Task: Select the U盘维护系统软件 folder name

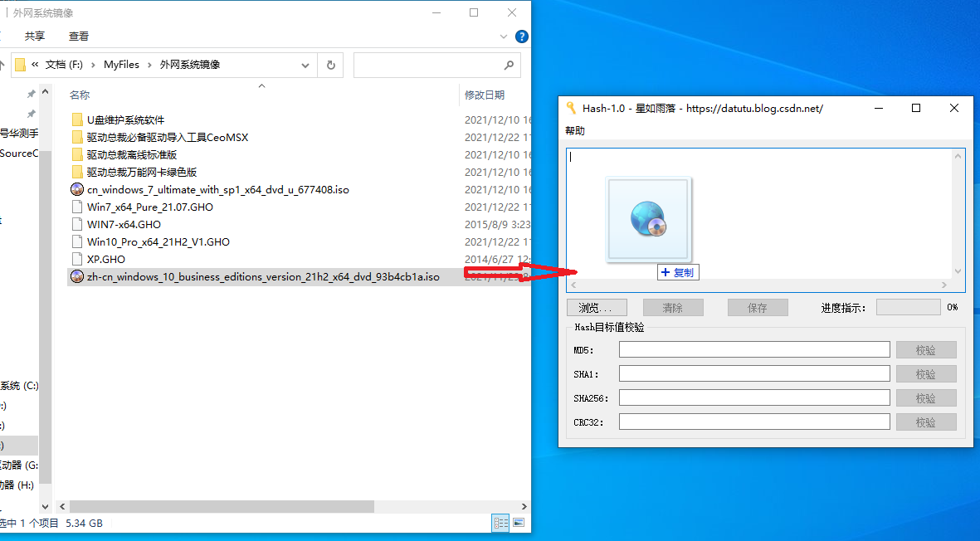Action: tap(125, 119)
